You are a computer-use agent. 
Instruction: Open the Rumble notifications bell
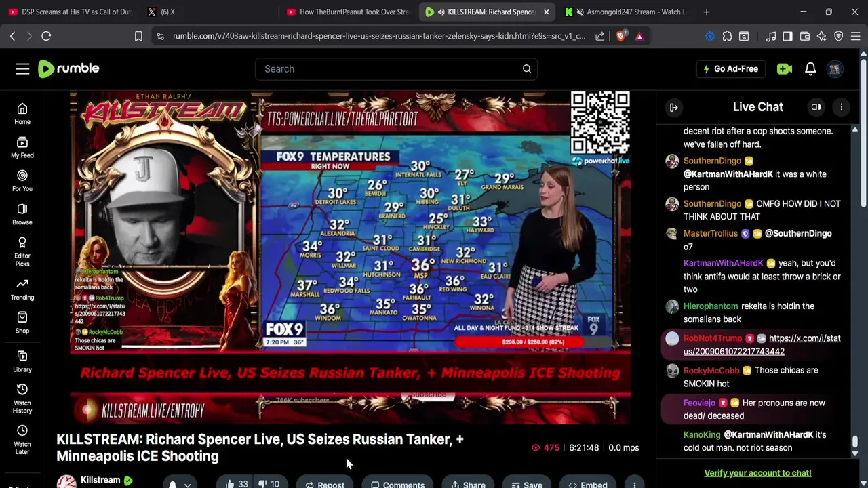point(810,68)
